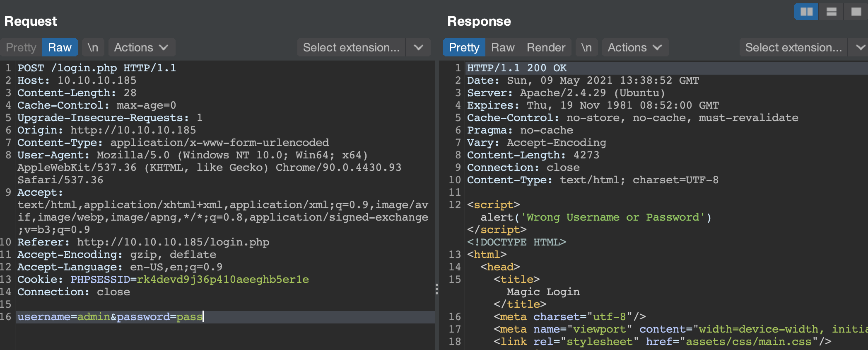Open the Request Actions dropdown

point(141,47)
